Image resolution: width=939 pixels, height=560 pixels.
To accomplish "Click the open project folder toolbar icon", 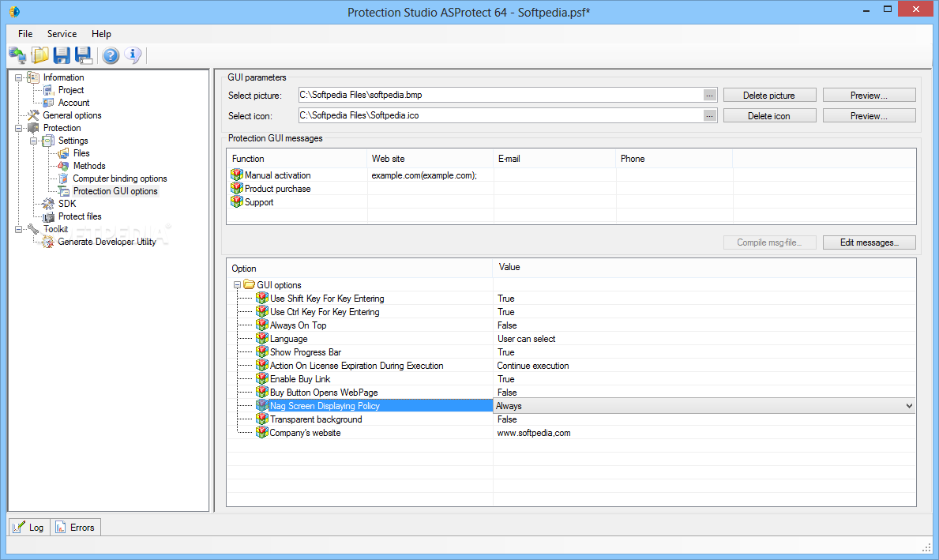I will coord(40,56).
